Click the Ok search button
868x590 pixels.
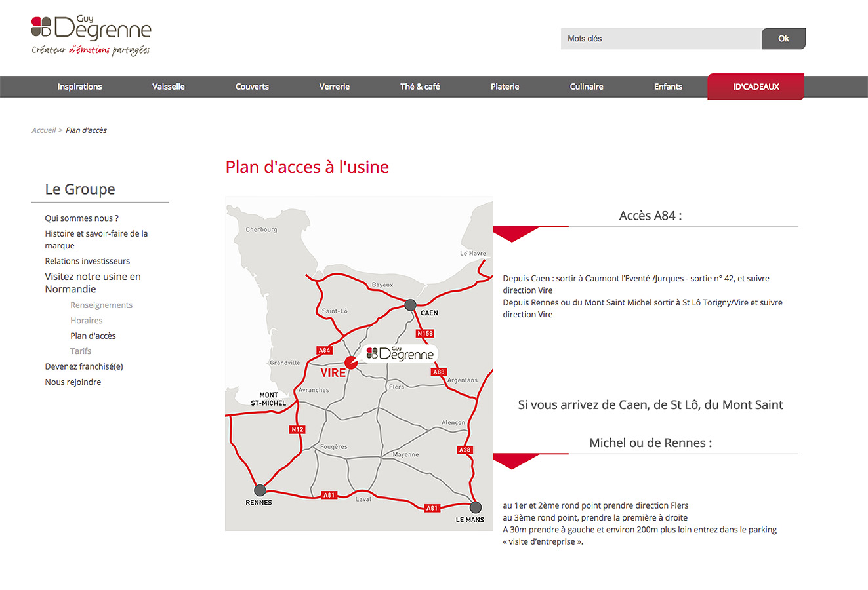783,39
